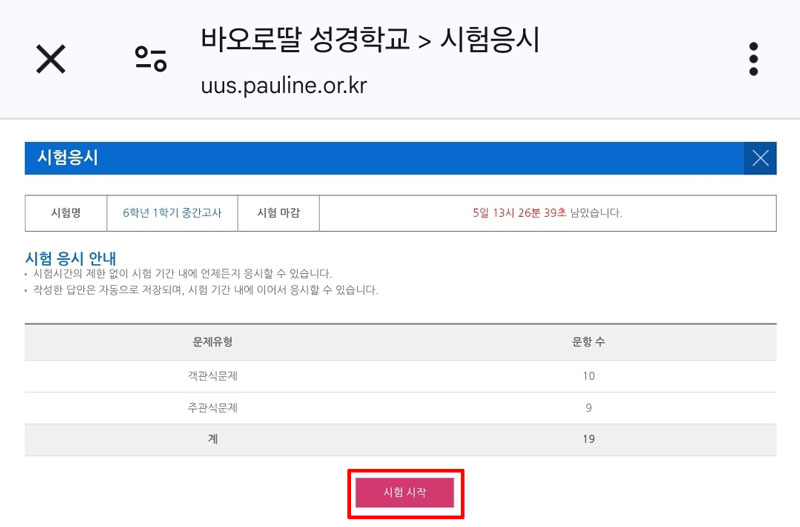Click the 시험명 label cell
The image size is (800, 527).
[66, 213]
